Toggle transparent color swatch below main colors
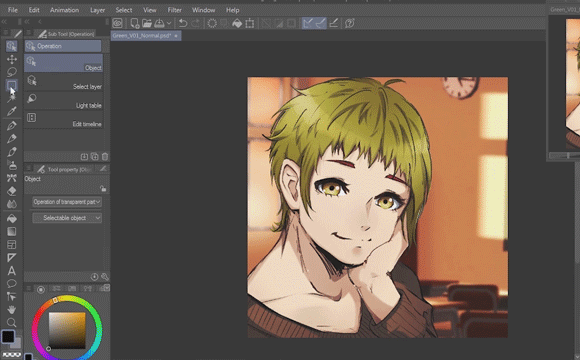The height and width of the screenshot is (360, 580). [11, 354]
